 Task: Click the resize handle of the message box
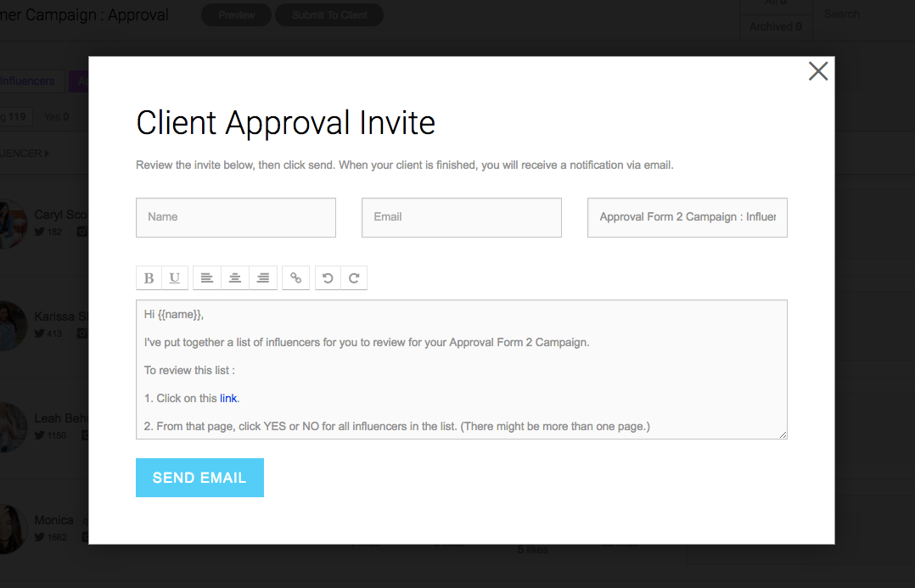coord(783,434)
